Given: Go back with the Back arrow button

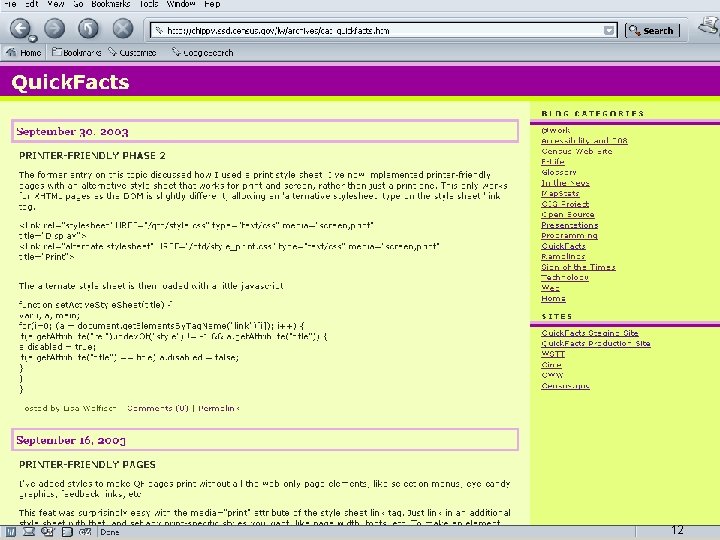Looking at the screenshot, I should (20, 28).
